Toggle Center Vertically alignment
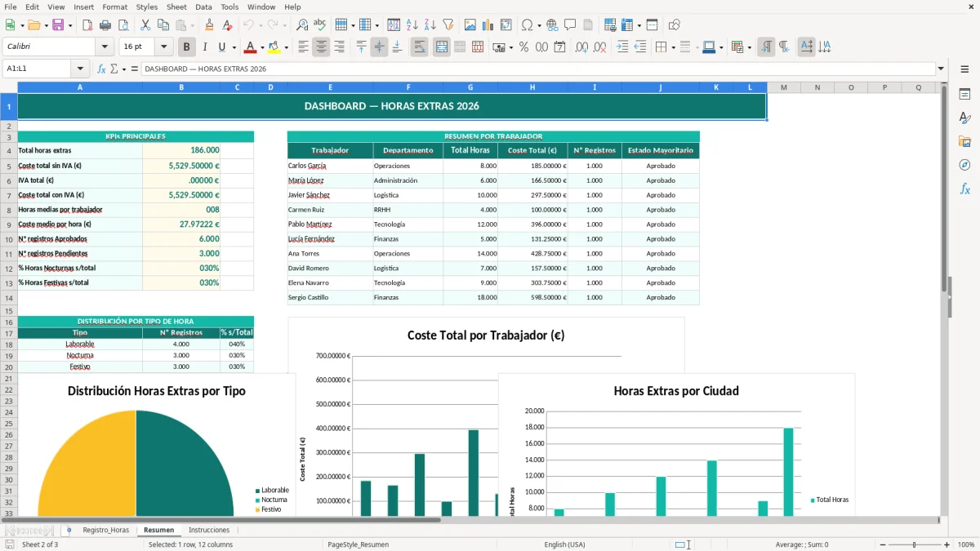Image resolution: width=980 pixels, height=551 pixels. (379, 47)
